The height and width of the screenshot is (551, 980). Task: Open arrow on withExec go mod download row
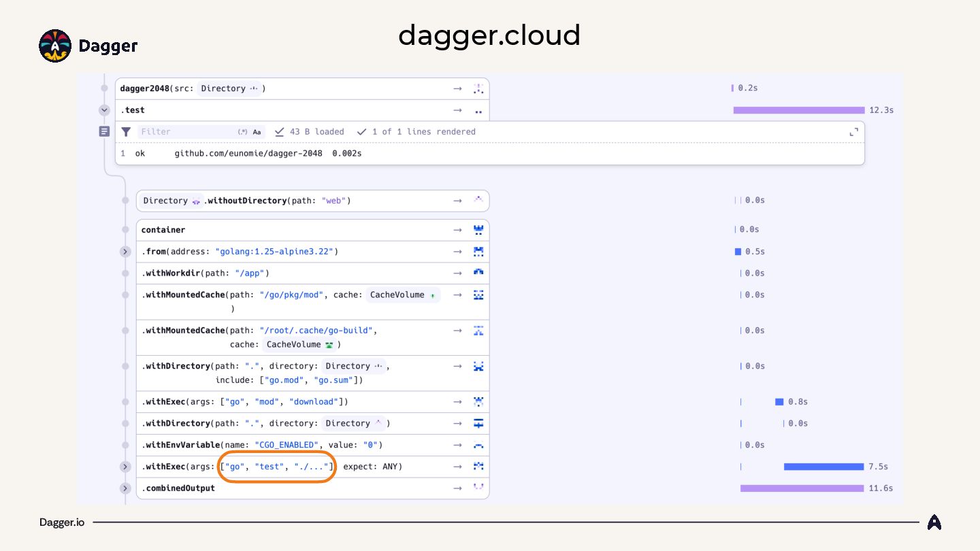(458, 401)
